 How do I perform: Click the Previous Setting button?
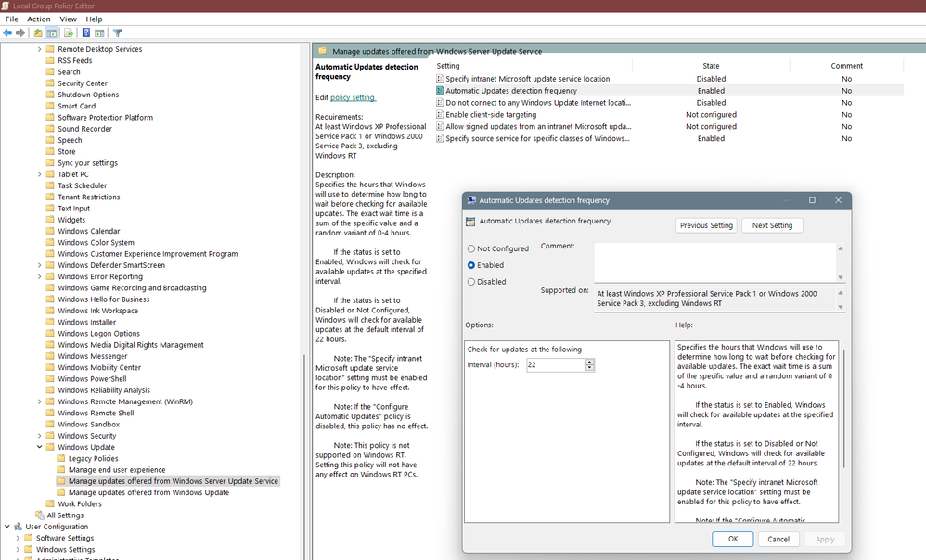[706, 225]
